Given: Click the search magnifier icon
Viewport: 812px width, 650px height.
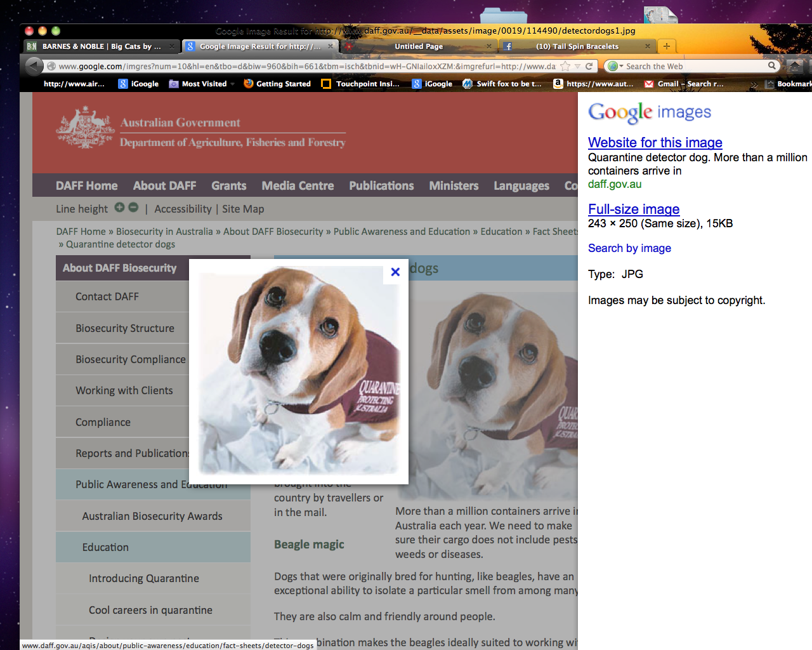Looking at the screenshot, I should coord(772,65).
